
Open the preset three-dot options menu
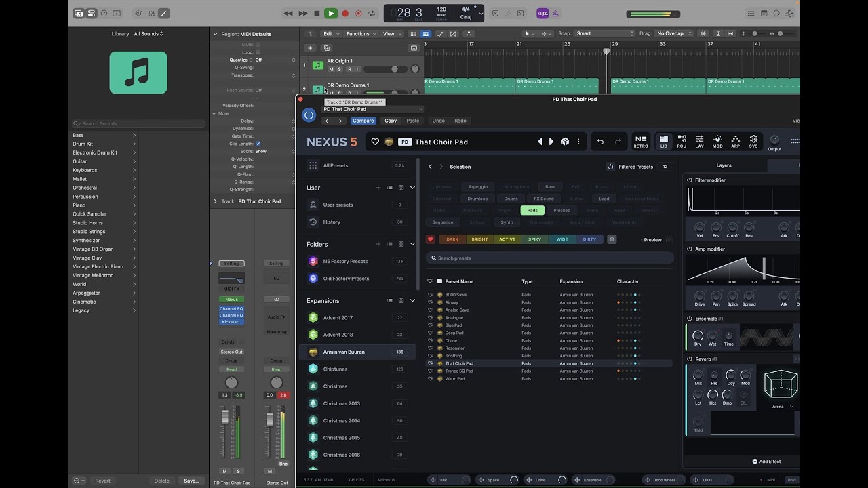pos(578,142)
